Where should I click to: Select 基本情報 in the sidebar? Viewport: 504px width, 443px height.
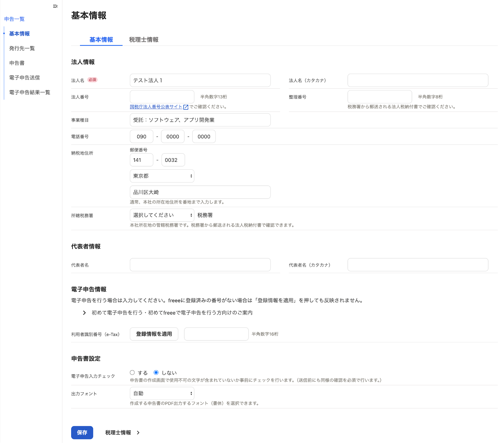(20, 34)
